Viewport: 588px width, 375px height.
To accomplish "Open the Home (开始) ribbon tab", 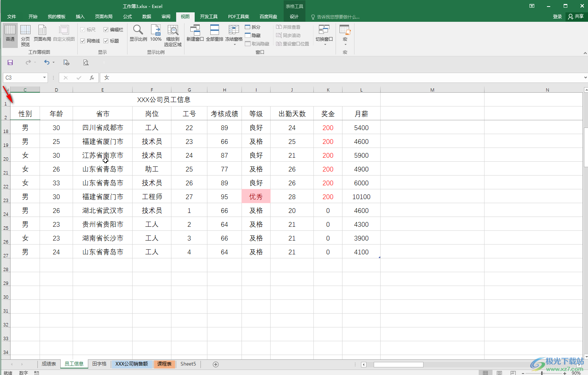I will [x=33, y=17].
